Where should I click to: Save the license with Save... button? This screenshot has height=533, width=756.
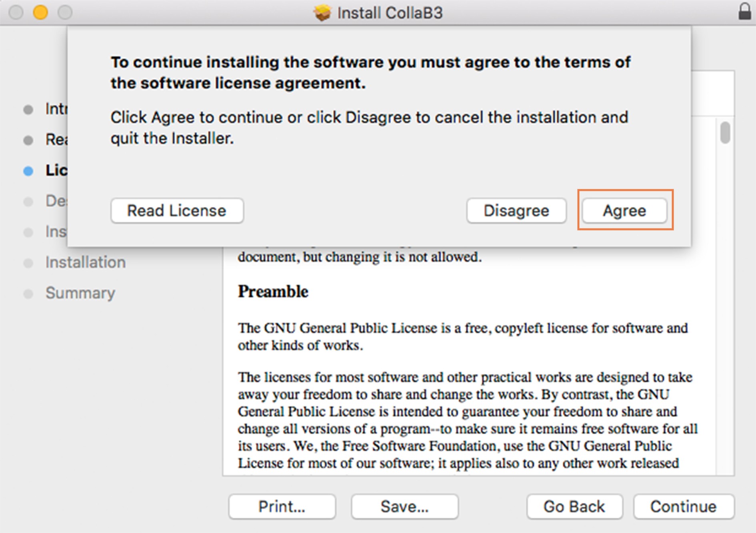(x=404, y=507)
